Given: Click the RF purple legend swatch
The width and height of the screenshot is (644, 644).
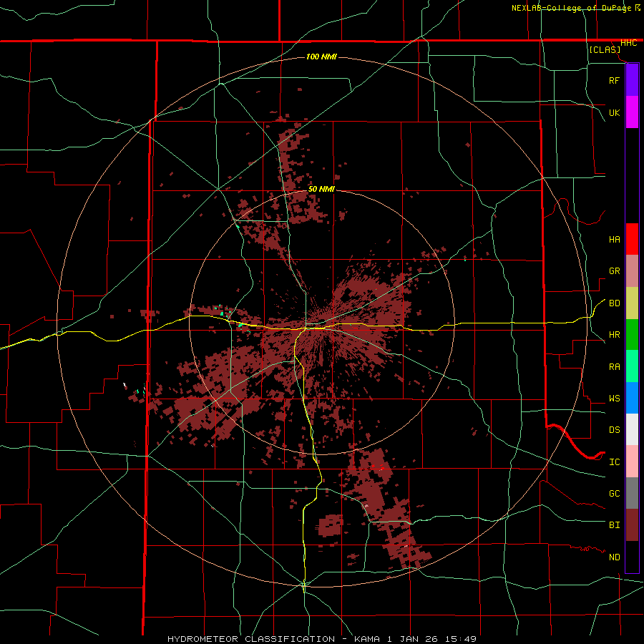Looking at the screenshot, I should 632,80.
